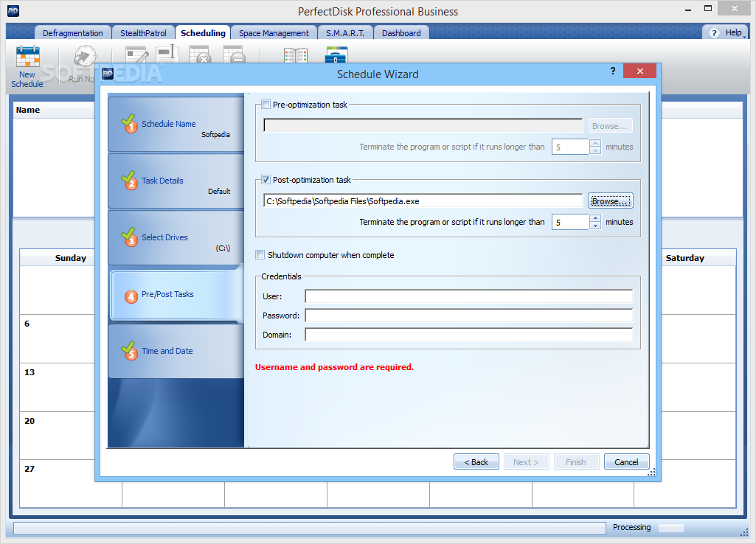Decrease post-optimization terminate minutes
The image size is (756, 544).
tap(595, 226)
